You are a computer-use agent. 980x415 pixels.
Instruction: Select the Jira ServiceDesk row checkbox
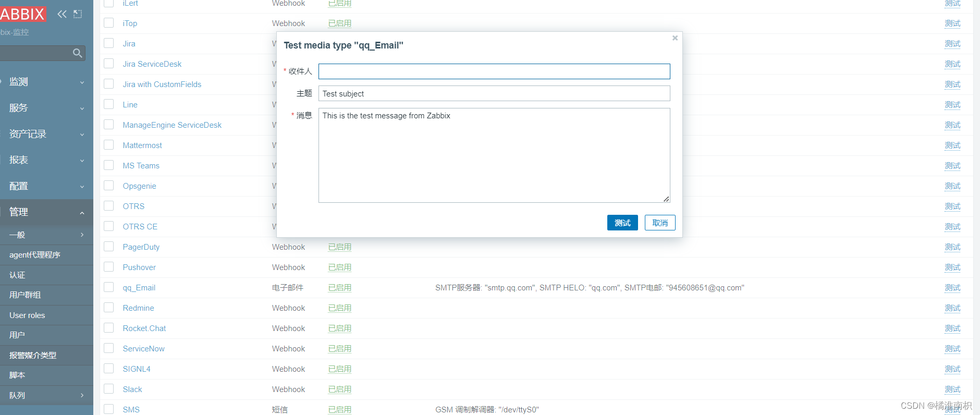[x=109, y=64]
